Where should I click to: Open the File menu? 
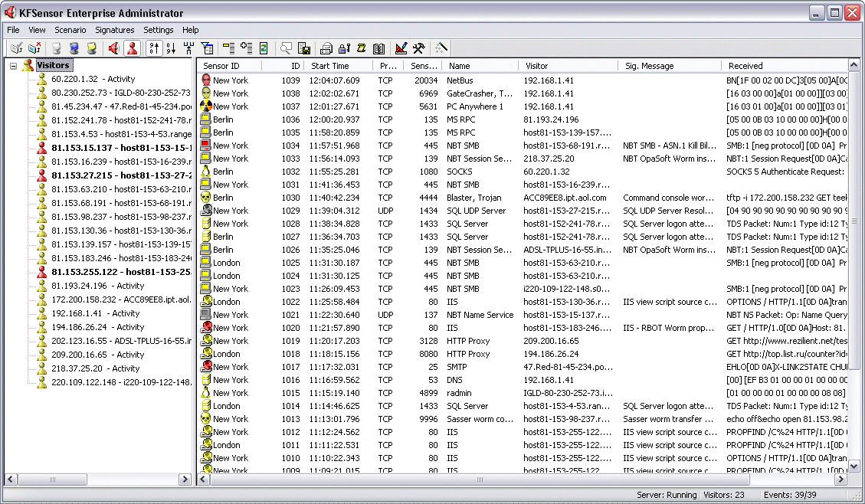tap(13, 30)
